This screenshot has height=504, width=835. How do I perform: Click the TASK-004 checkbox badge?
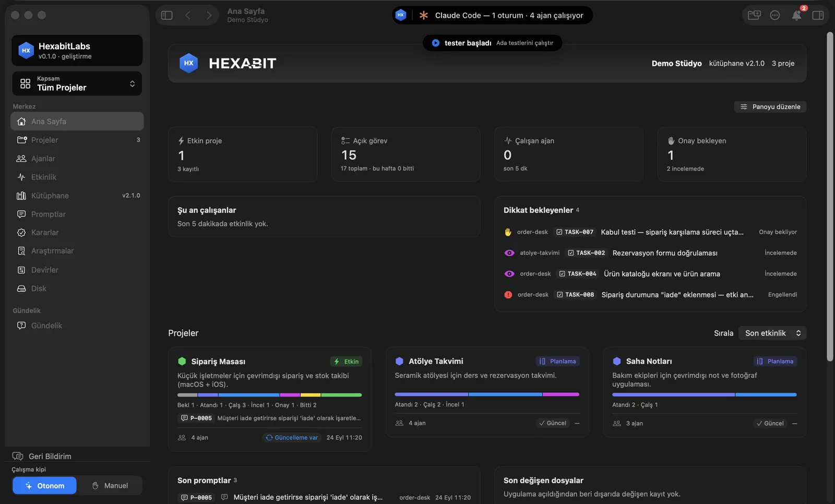tap(577, 273)
